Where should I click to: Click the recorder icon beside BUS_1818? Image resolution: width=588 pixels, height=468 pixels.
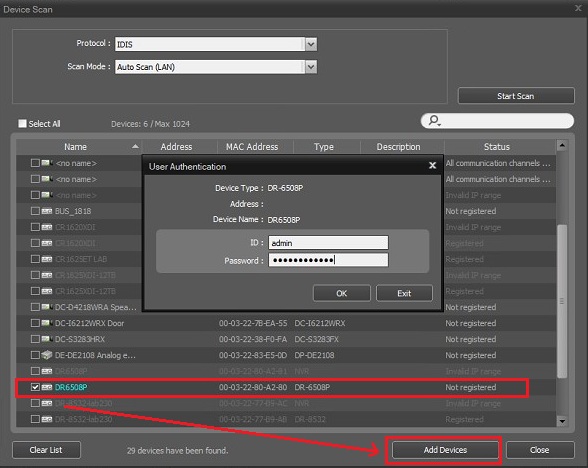47,211
